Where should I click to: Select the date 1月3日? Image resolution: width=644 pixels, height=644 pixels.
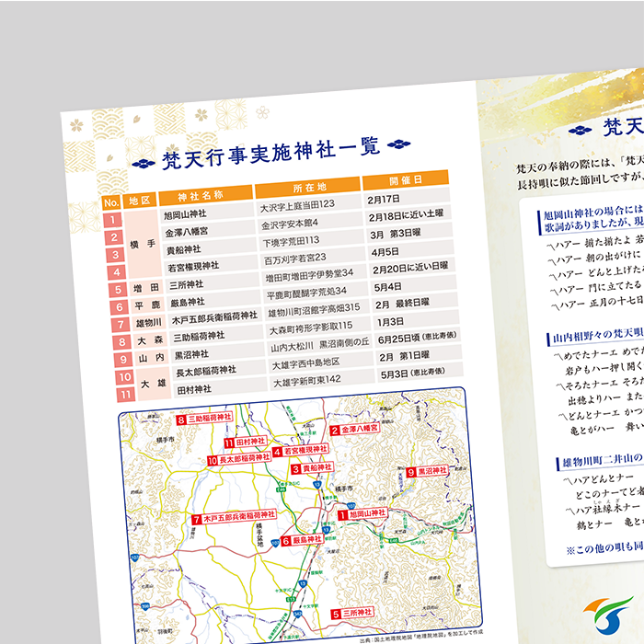click(390, 322)
